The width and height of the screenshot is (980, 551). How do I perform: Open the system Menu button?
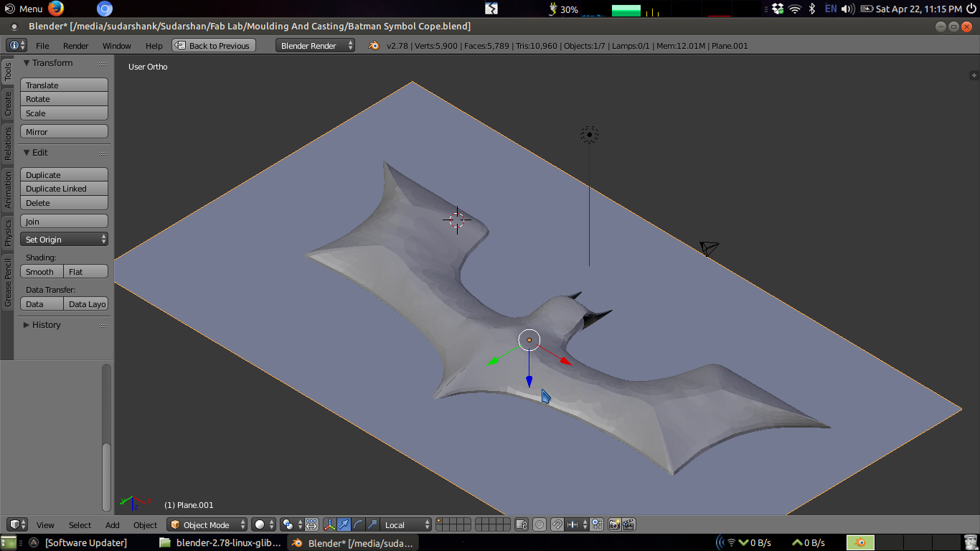click(24, 9)
